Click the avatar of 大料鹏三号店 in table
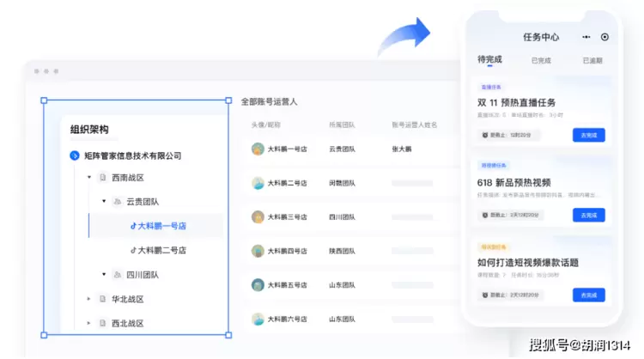644x359 pixels. 257,216
